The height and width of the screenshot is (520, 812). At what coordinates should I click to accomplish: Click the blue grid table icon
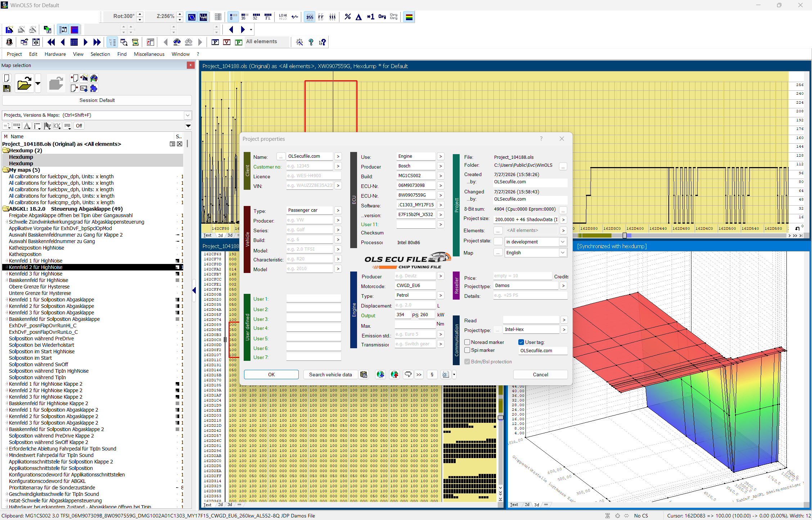(x=74, y=42)
